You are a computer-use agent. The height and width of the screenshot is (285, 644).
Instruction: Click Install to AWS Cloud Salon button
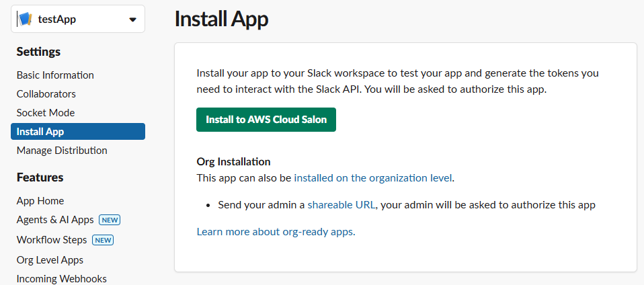click(266, 120)
